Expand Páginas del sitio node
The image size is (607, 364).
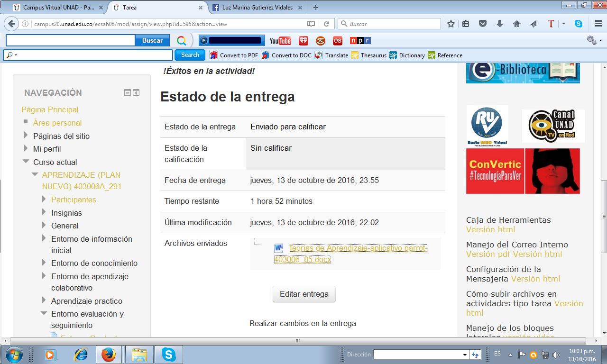tap(26, 136)
